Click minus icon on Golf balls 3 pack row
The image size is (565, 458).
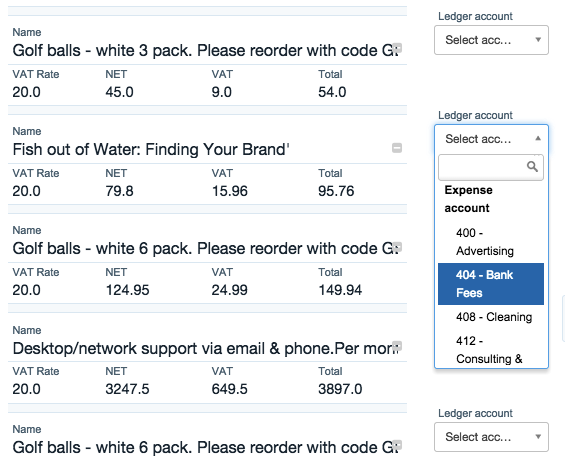397,48
